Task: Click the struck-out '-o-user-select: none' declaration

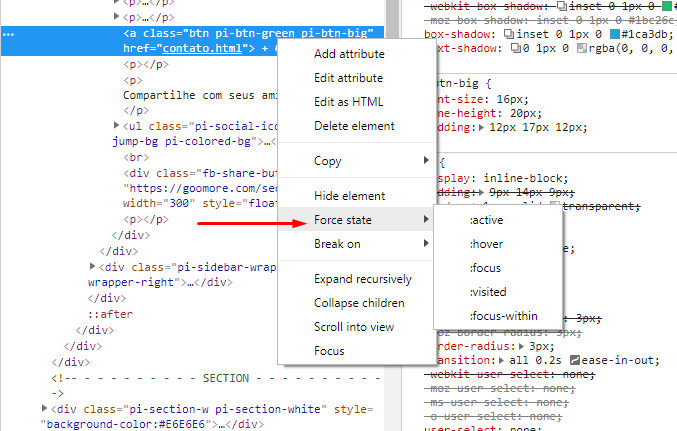Action: click(495, 416)
